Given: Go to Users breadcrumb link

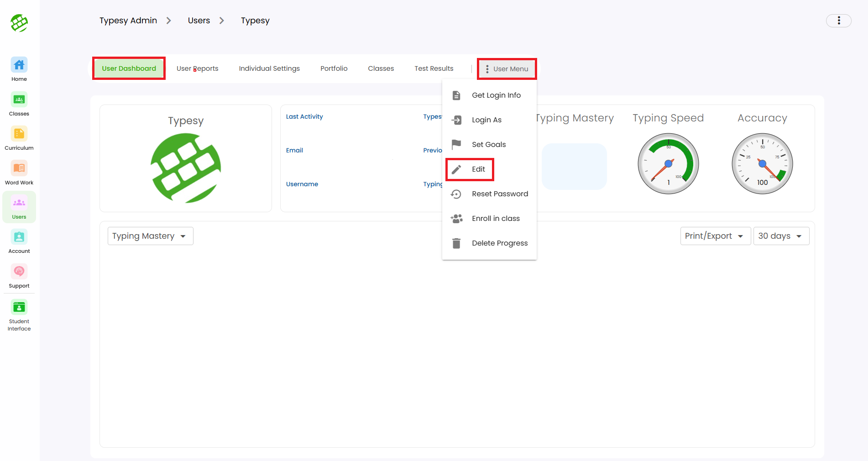Looking at the screenshot, I should [199, 21].
